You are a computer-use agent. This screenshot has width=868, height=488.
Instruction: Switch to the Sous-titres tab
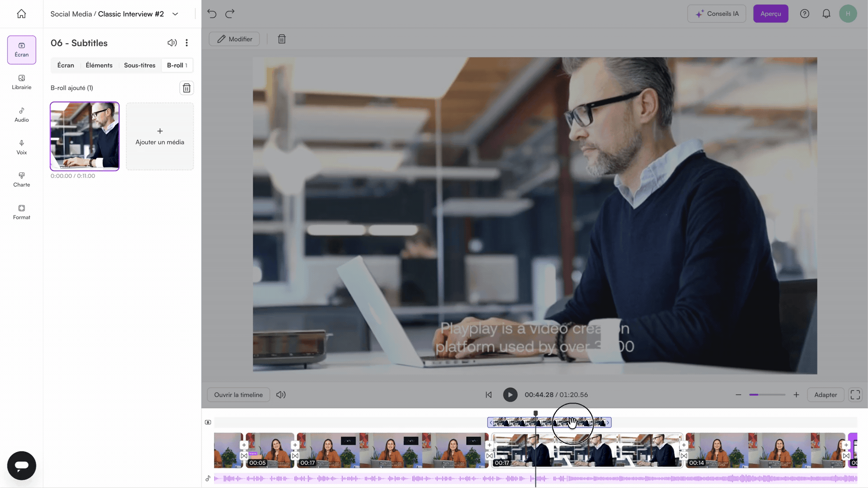[x=140, y=65]
